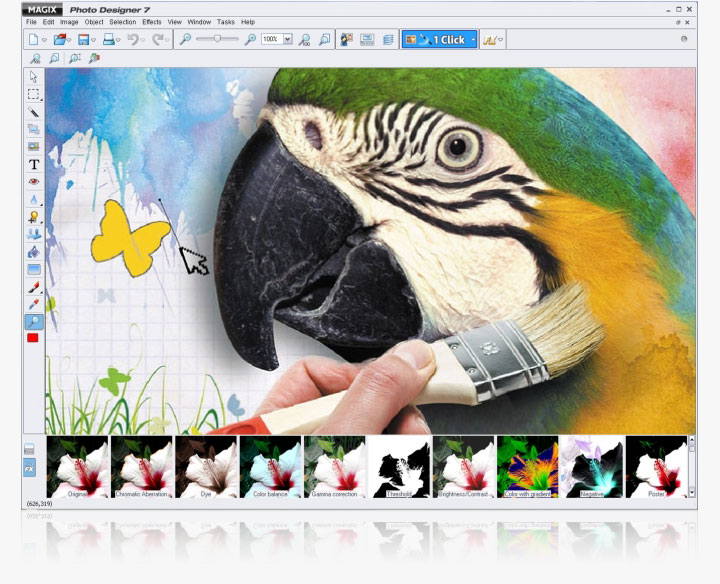The width and height of the screenshot is (720, 584).
Task: Create a new document
Action: pos(34,39)
